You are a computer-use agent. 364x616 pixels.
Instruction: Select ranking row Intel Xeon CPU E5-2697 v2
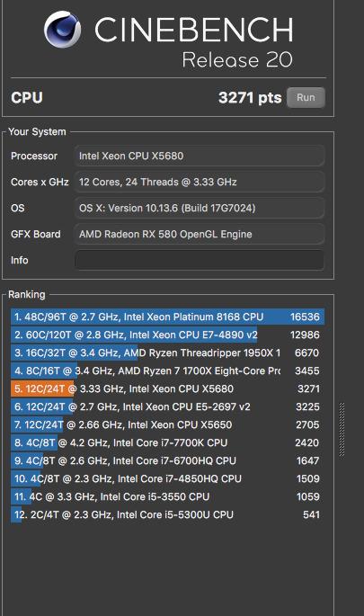coord(168,406)
